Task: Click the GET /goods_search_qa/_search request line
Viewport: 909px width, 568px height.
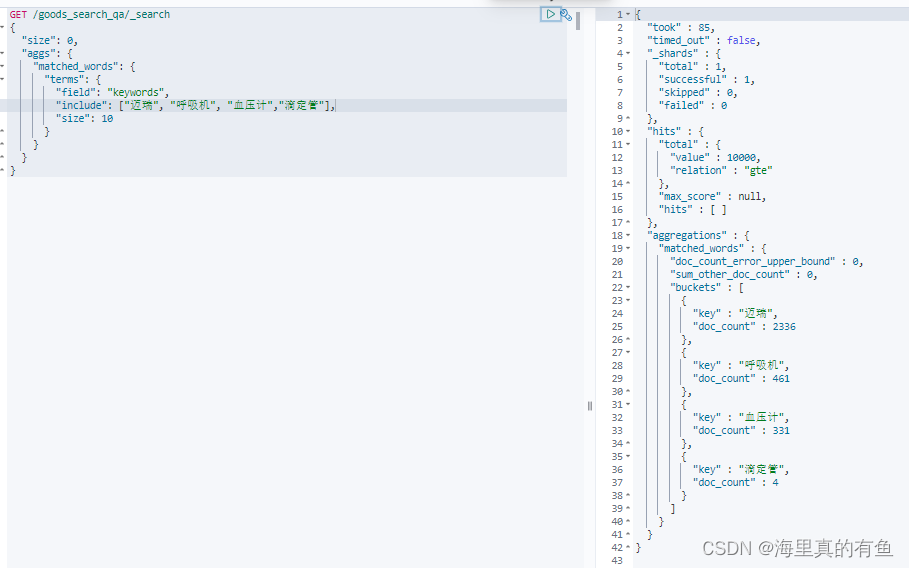Action: (x=90, y=14)
